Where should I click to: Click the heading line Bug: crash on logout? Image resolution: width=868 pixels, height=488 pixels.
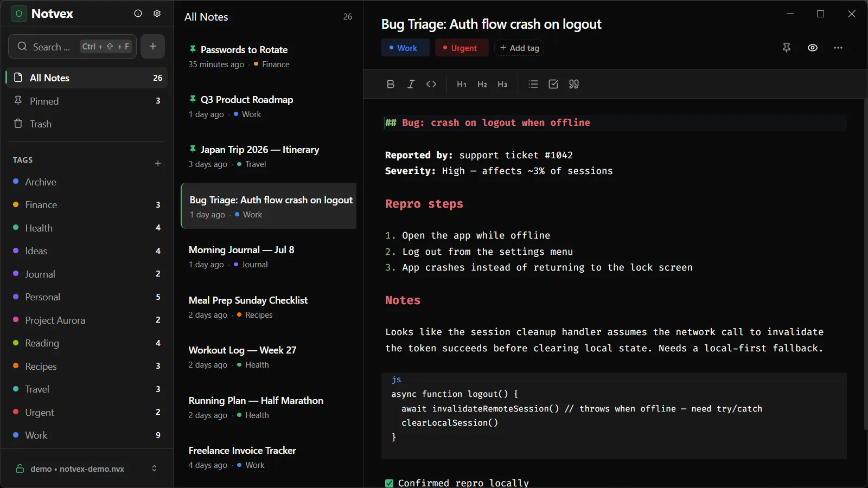tap(488, 123)
